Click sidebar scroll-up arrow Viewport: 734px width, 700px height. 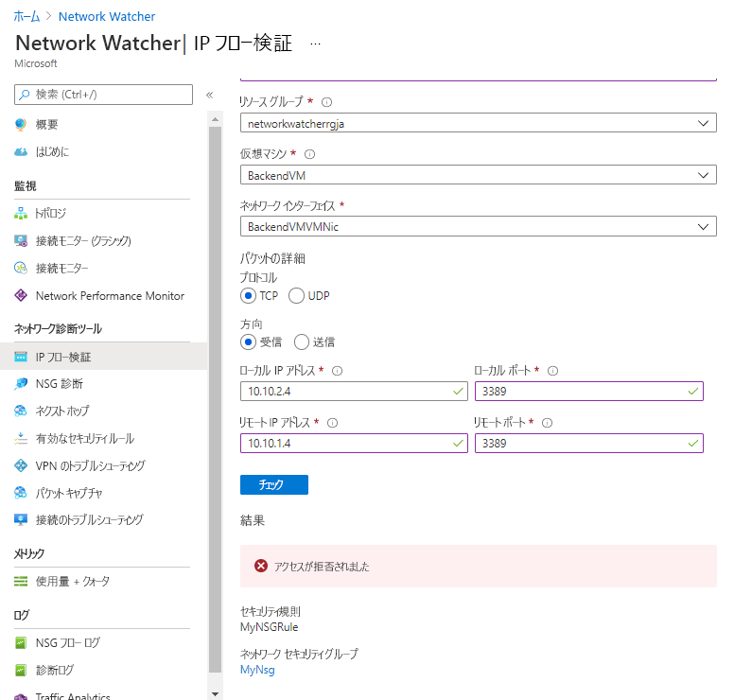click(216, 119)
